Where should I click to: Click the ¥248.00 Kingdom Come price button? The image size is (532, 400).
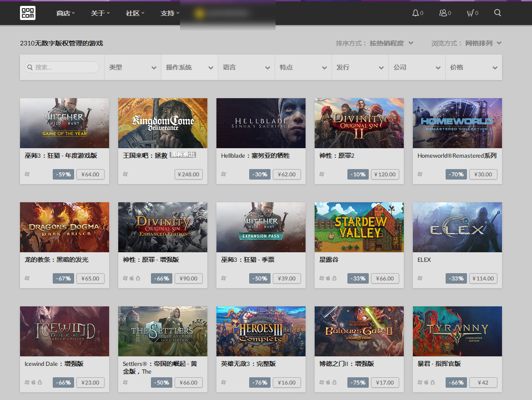pyautogui.click(x=189, y=174)
